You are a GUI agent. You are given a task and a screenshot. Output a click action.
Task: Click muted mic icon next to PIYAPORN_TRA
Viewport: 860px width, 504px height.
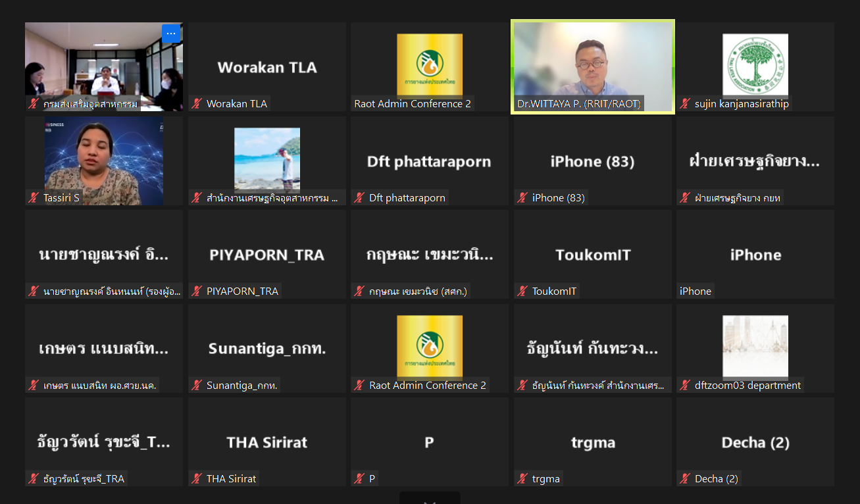pos(196,291)
